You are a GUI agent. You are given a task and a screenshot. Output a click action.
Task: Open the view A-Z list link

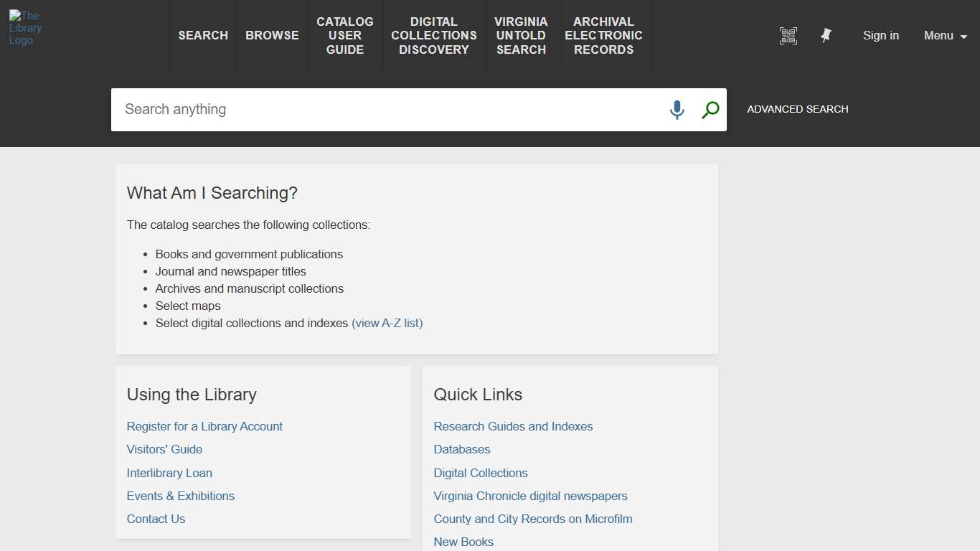tap(387, 323)
